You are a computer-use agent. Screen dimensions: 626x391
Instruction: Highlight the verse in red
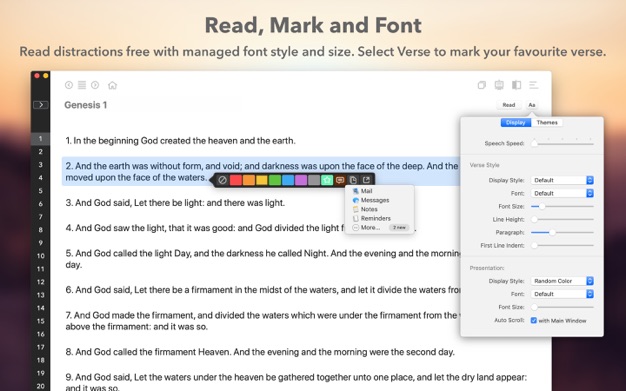pyautogui.click(x=236, y=180)
